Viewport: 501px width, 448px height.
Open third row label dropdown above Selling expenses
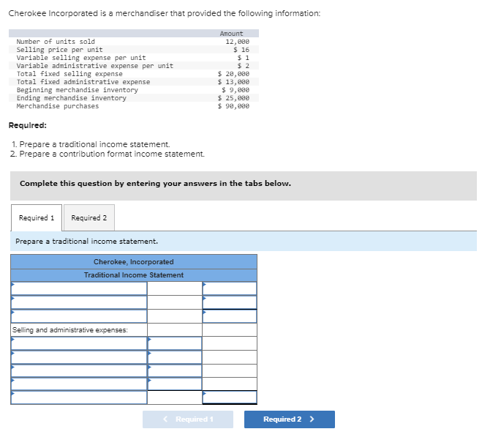[x=79, y=316]
